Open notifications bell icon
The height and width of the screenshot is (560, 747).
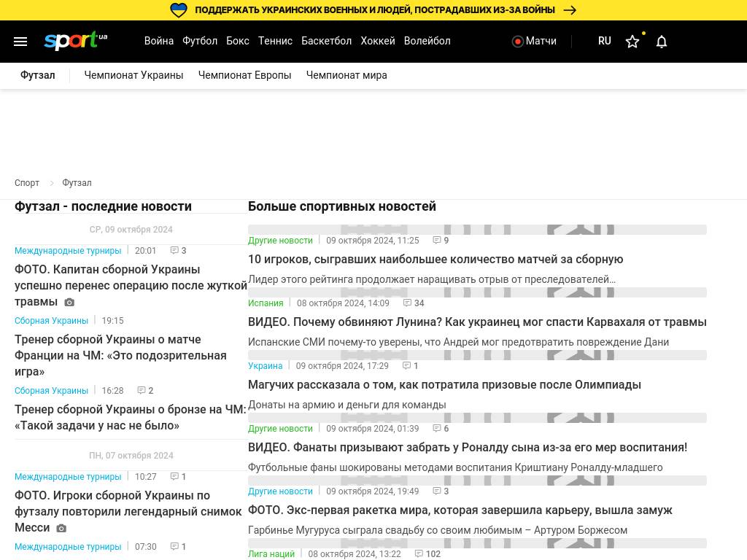point(662,42)
